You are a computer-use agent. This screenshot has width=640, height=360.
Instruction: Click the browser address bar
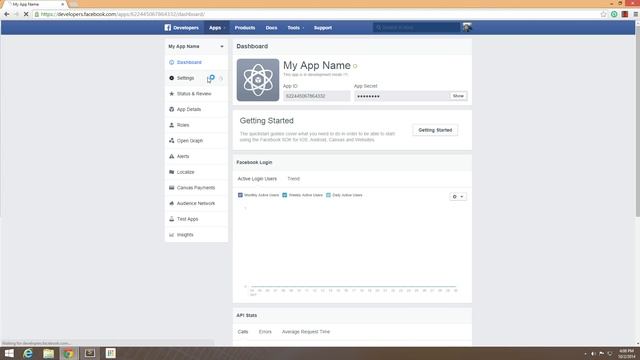(x=316, y=14)
